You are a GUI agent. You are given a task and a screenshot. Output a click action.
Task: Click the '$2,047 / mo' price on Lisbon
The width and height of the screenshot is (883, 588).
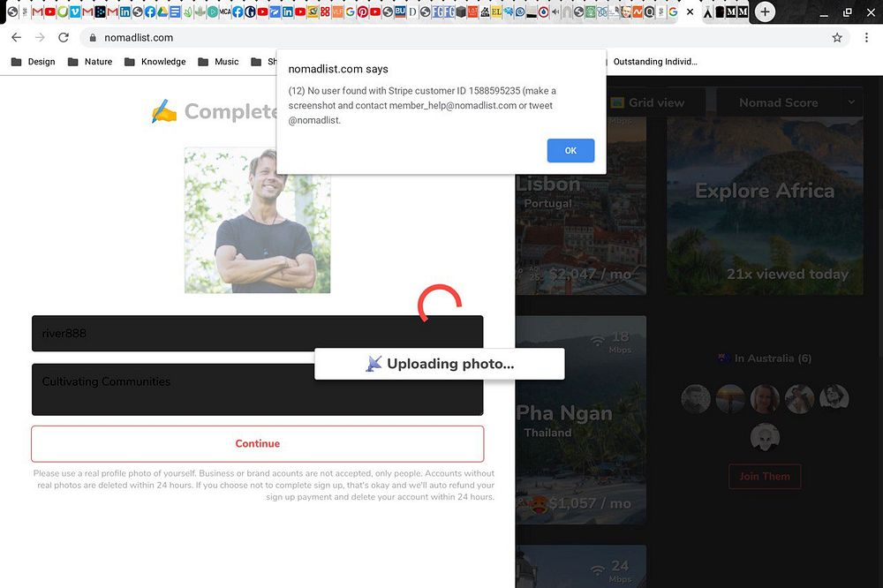click(590, 275)
